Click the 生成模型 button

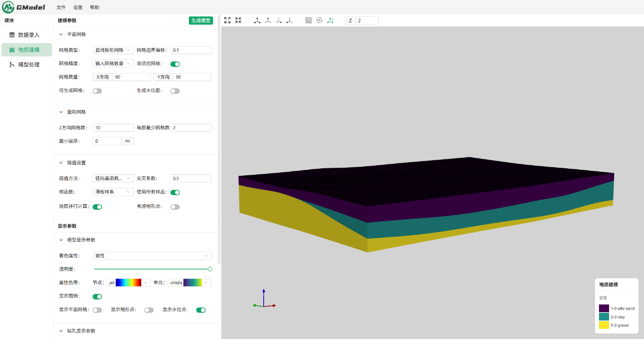pyautogui.click(x=201, y=20)
